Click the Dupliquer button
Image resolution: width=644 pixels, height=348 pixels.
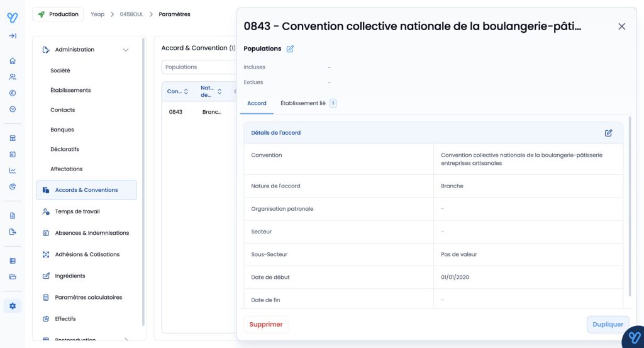608,325
